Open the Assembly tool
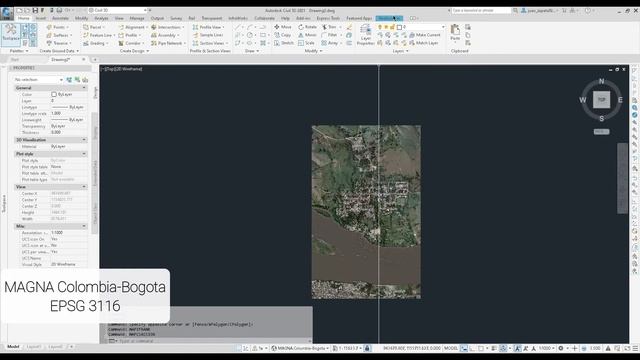 (165, 35)
